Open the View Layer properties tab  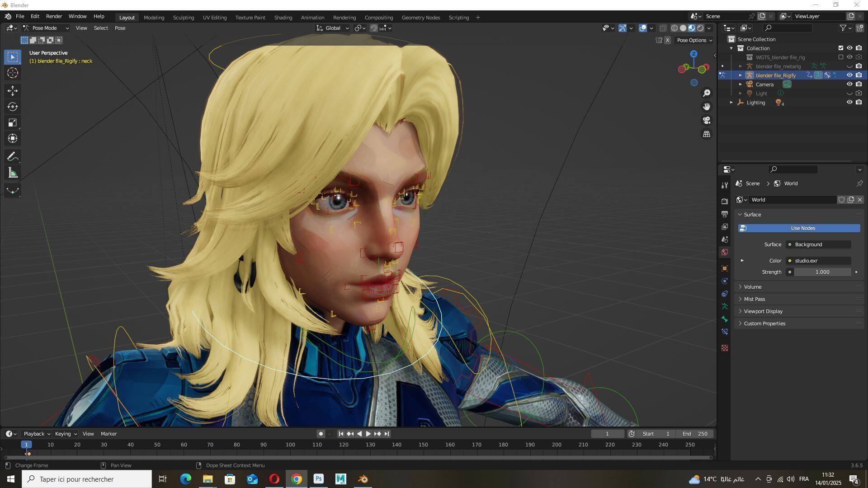point(725,226)
